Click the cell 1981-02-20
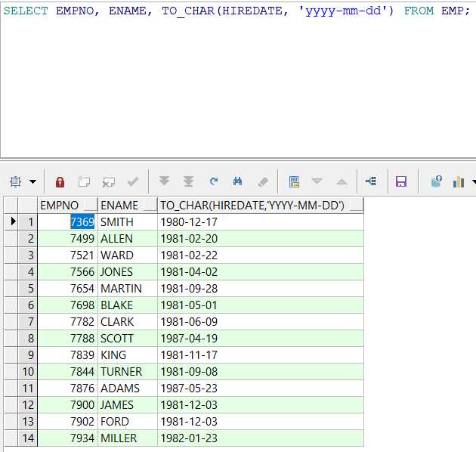This screenshot has width=476, height=452. tap(261, 239)
